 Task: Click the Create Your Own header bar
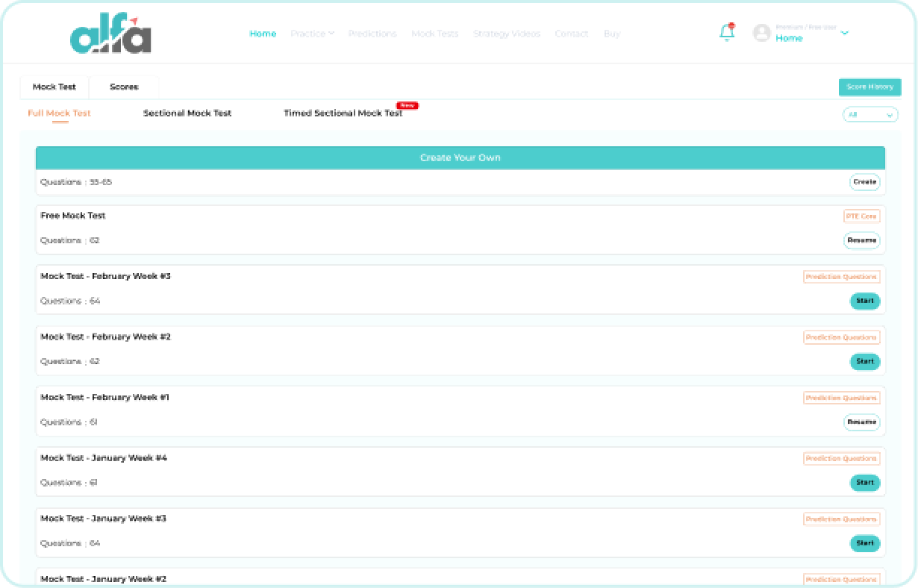coord(460,157)
